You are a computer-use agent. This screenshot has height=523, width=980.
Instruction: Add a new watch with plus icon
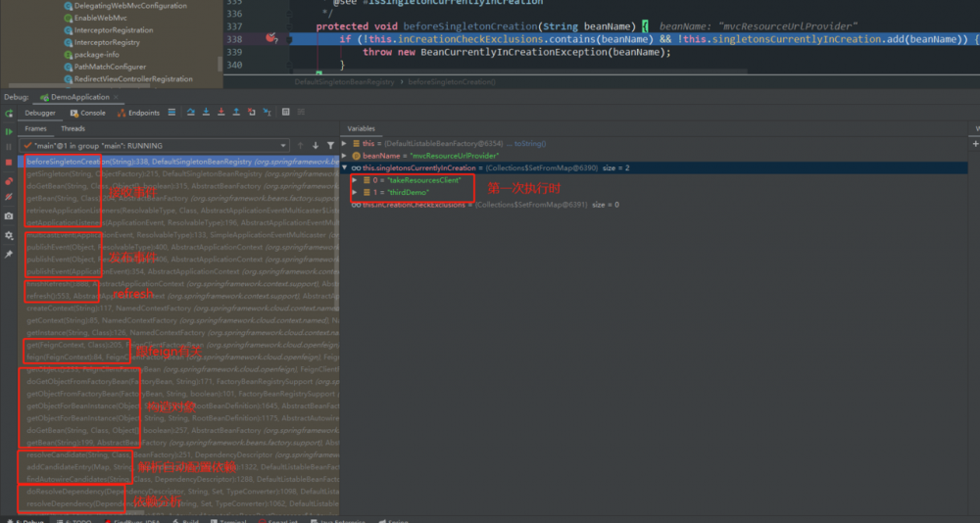coord(976,144)
